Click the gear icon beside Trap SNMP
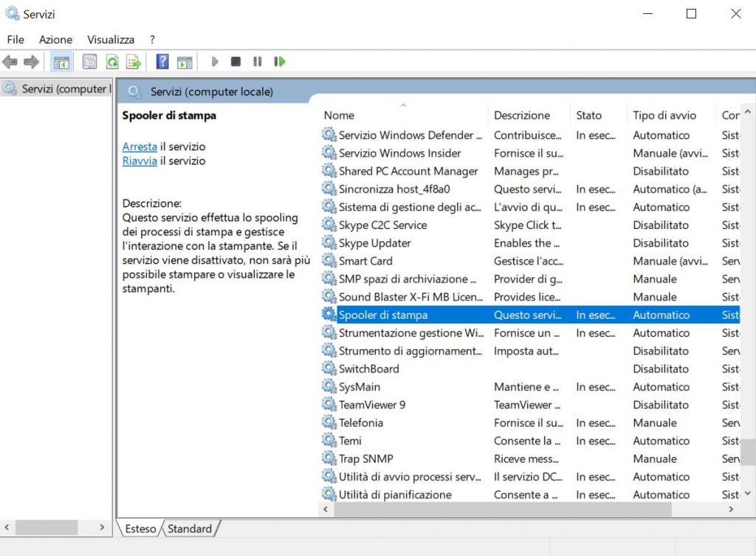The height and width of the screenshot is (556, 756). pos(329,458)
